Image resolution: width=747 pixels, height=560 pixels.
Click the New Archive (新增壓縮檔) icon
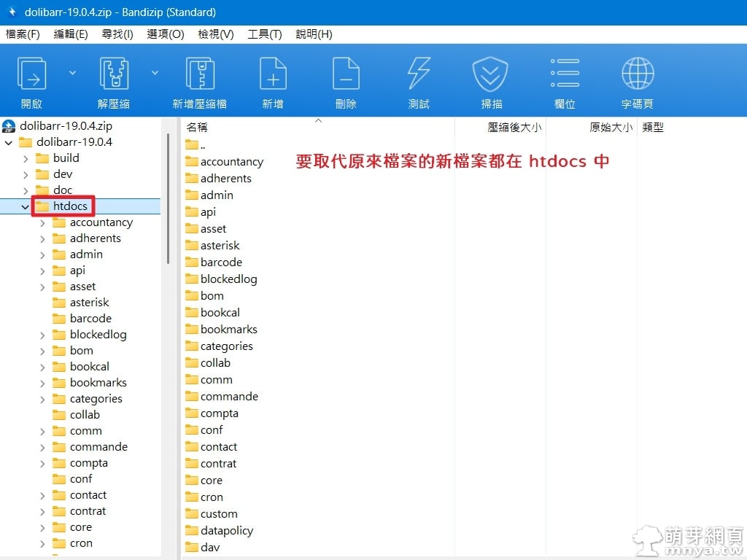199,74
